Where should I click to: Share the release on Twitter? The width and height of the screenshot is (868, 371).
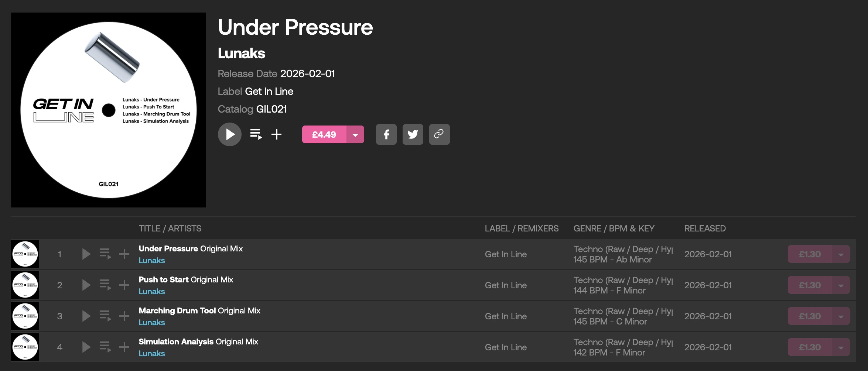click(x=413, y=134)
